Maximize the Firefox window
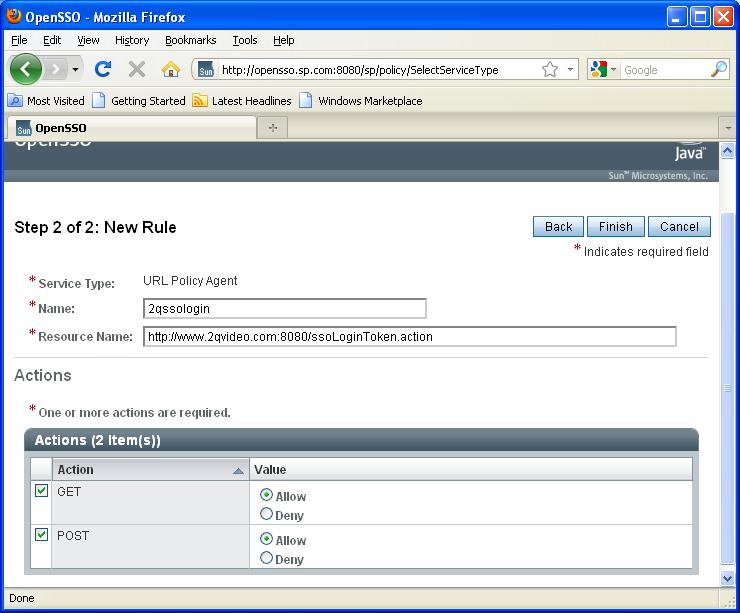The height and width of the screenshot is (613, 740). (700, 17)
